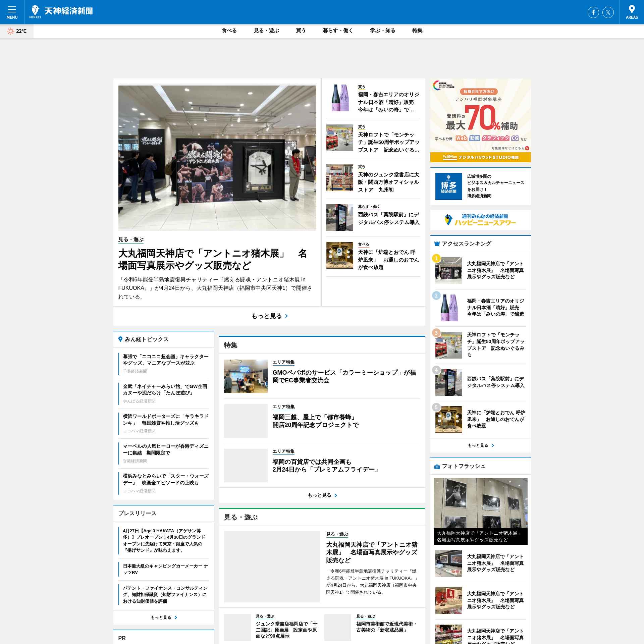Image resolution: width=644 pixels, height=644 pixels.
Task: Click the large フォトフラッシュ gallery photo
Action: 481,511
